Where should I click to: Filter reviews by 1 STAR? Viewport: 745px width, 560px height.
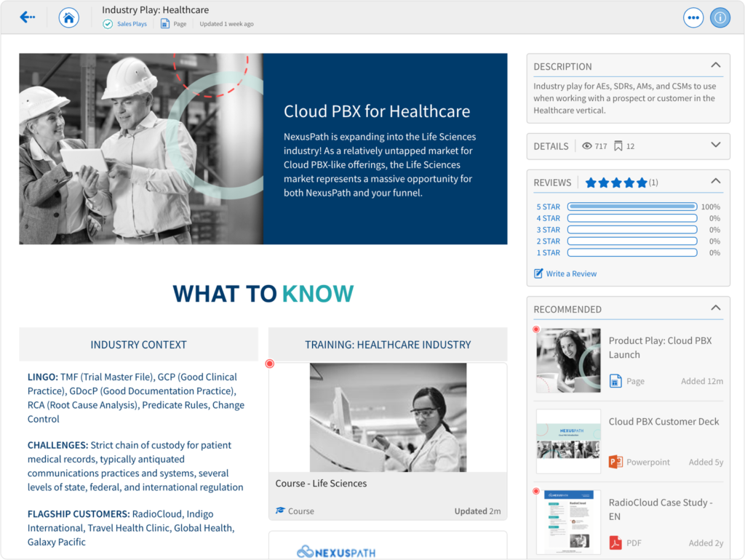(549, 252)
